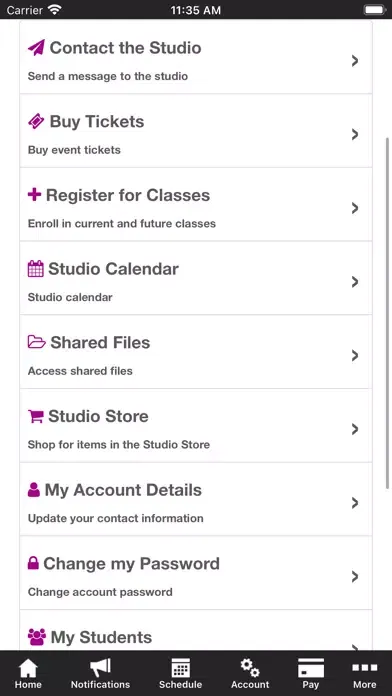Tap the group icon beside My Students
The height and width of the screenshot is (696, 392).
pyautogui.click(x=37, y=637)
